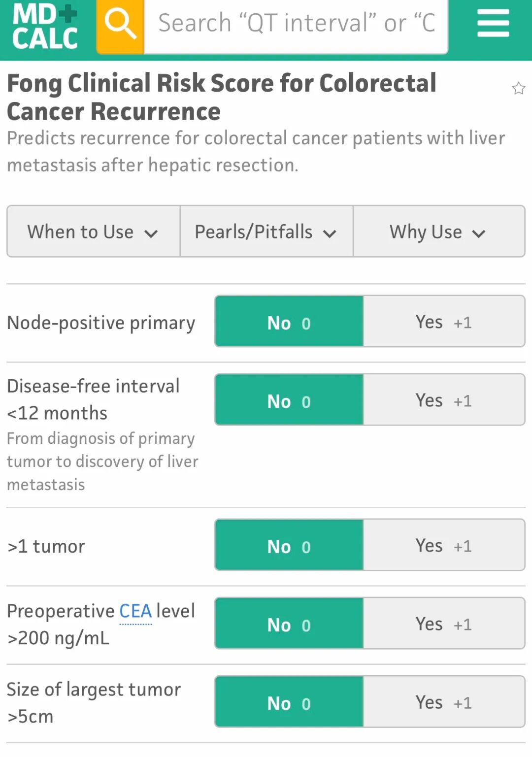
Task: Type in the search input field
Action: 296,24
